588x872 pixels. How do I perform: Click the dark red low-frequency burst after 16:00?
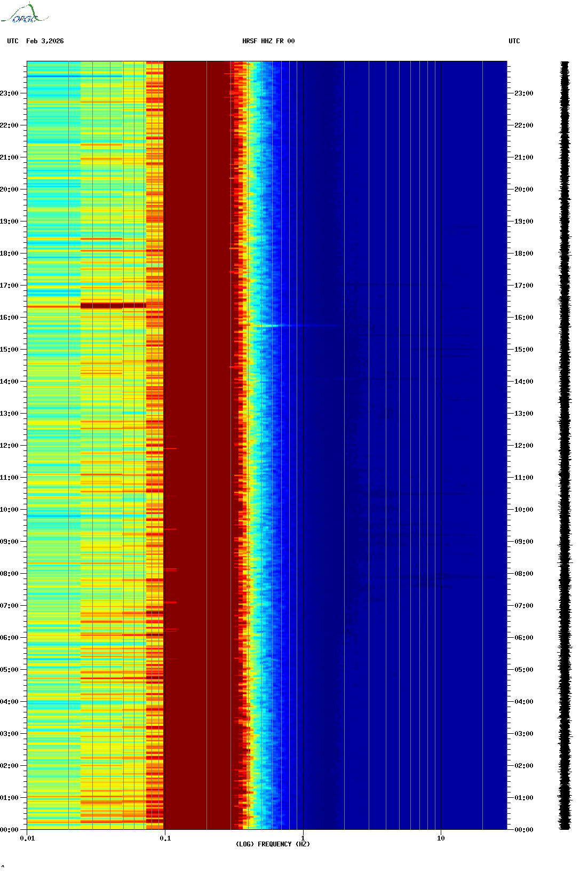pos(113,306)
